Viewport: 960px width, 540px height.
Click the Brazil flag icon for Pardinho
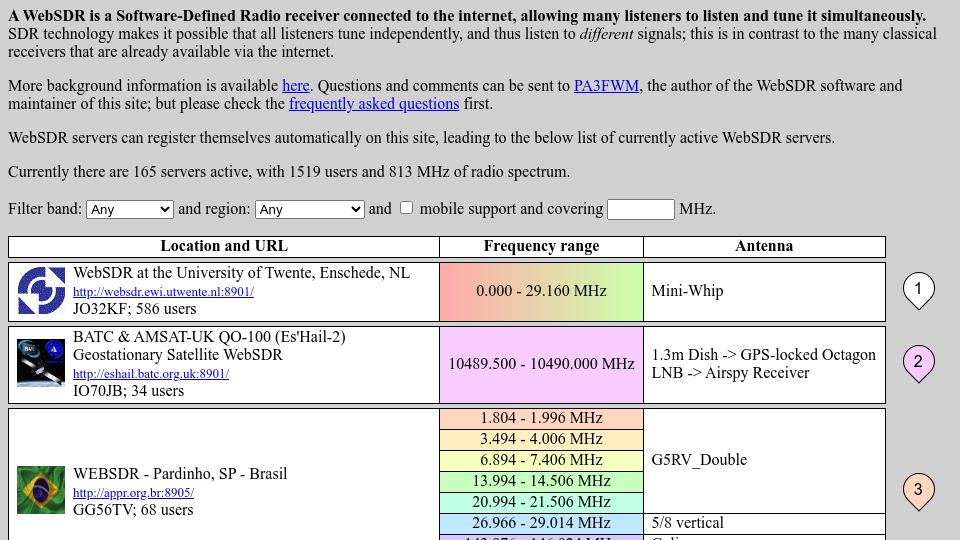click(41, 490)
